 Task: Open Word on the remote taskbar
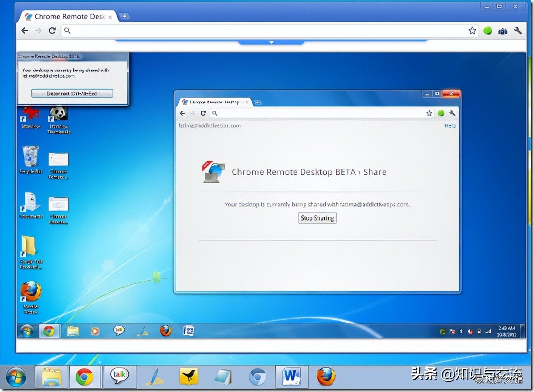[188, 331]
